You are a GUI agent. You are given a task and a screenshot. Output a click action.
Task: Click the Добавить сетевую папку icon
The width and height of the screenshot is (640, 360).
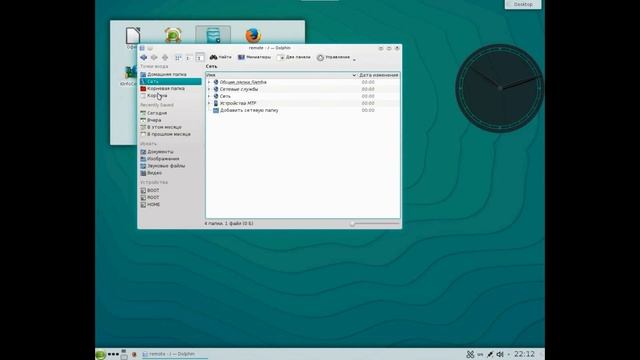pyautogui.click(x=216, y=110)
